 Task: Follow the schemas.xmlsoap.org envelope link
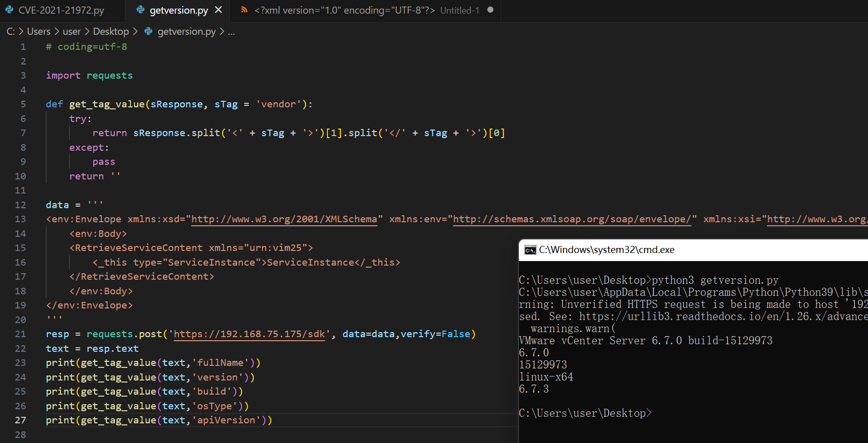tap(572, 219)
